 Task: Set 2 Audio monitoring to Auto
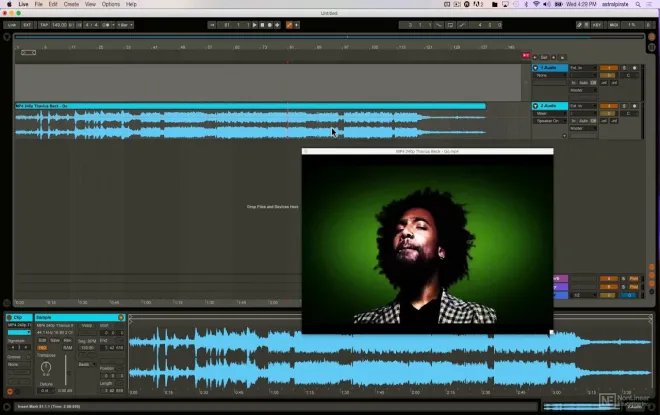click(x=583, y=121)
